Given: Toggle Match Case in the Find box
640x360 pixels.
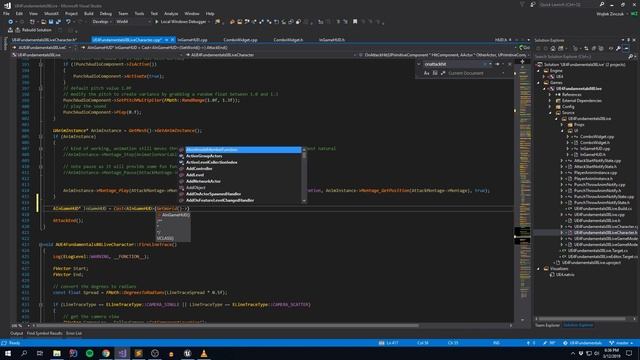Looking at the screenshot, I should click(427, 73).
